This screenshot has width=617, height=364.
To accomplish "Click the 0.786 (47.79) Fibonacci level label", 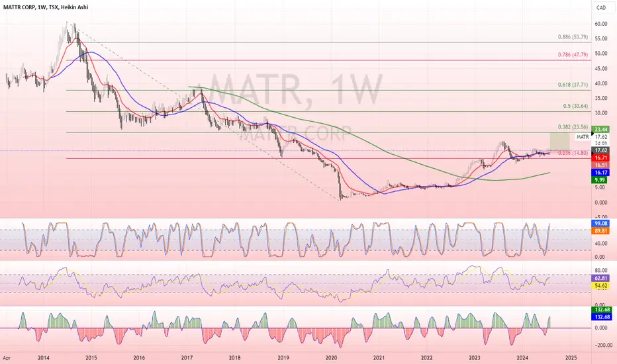I will 573,55.
